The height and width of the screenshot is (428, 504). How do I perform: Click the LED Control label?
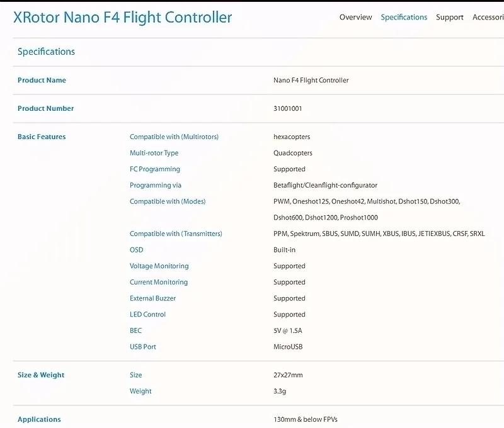(x=147, y=314)
